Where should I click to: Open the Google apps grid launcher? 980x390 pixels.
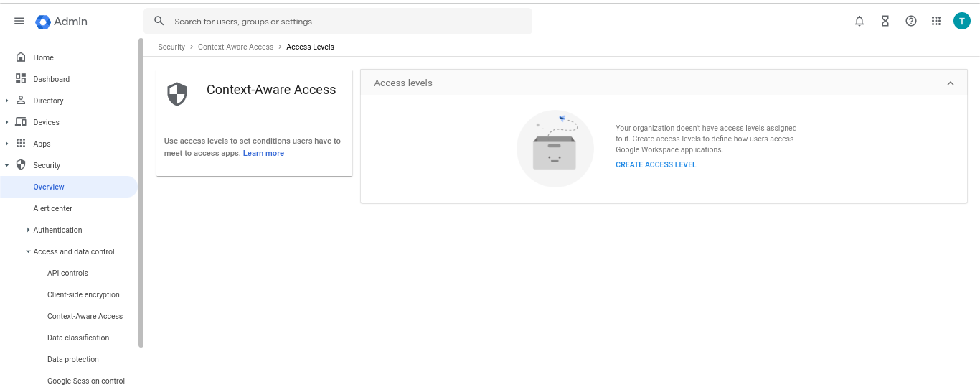[x=936, y=22]
